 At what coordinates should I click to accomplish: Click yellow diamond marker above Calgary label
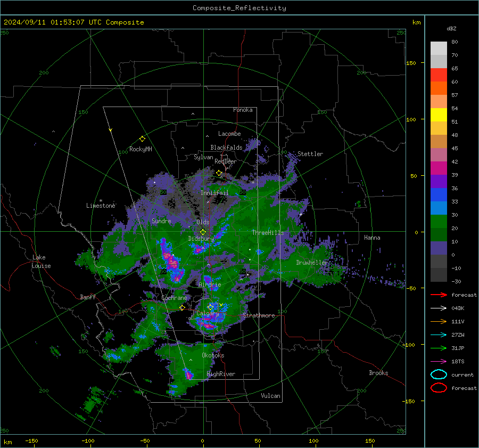click(210, 307)
